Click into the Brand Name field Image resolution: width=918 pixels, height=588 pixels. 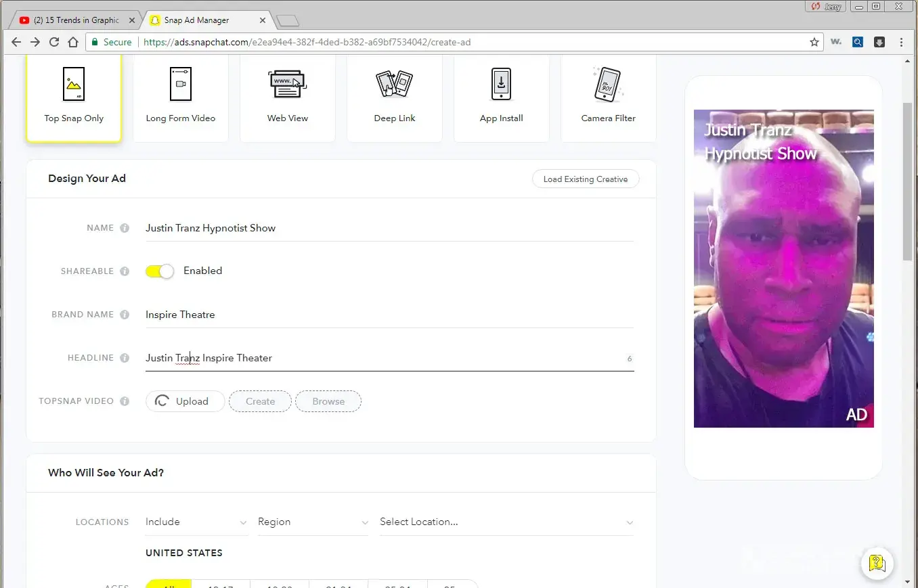(x=389, y=315)
